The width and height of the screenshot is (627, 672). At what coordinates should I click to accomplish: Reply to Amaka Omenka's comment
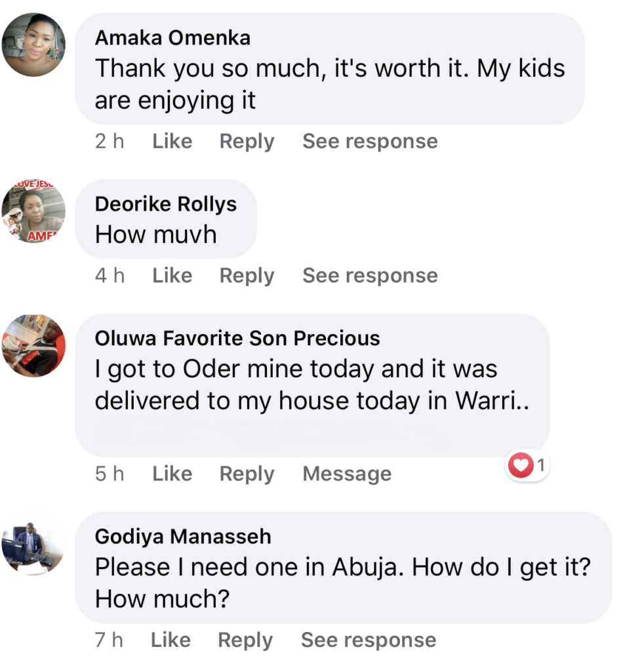click(247, 141)
